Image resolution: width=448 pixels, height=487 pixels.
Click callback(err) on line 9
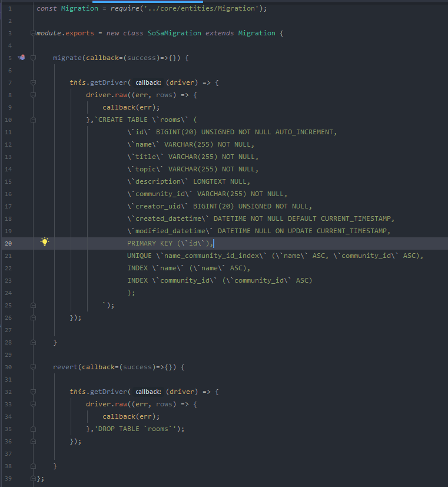click(x=131, y=107)
